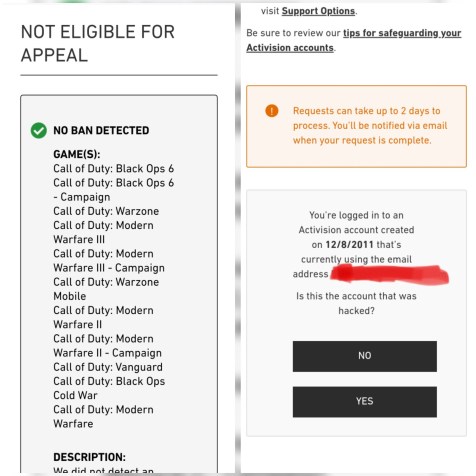Select Call of Duty: Vanguard entry
Image resolution: width=476 pixels, height=476 pixels.
tap(108, 367)
